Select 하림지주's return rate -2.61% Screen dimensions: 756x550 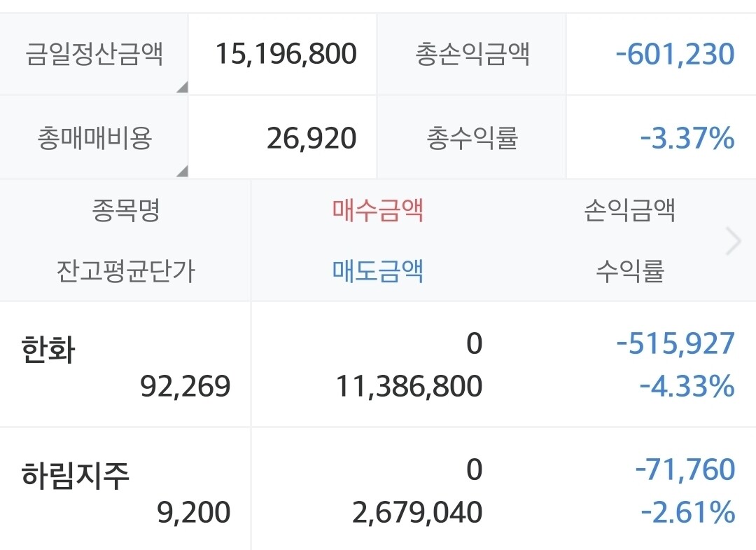pos(687,512)
